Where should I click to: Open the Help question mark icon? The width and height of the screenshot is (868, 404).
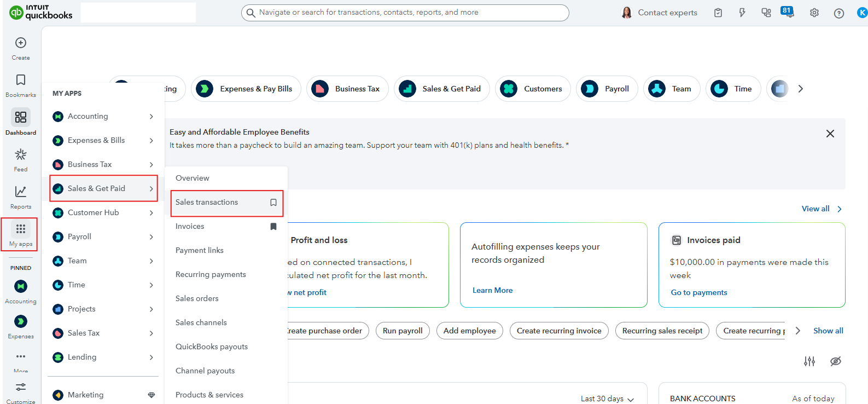click(x=839, y=13)
